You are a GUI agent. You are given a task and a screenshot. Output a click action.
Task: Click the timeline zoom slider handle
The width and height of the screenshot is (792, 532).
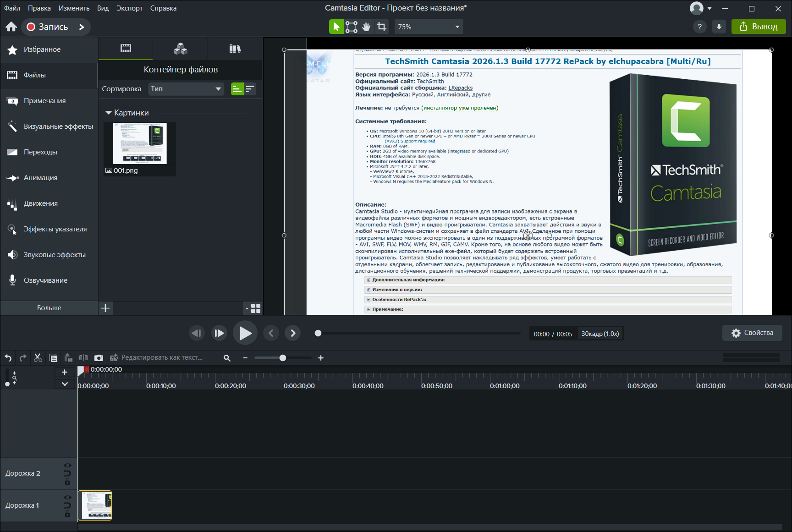283,358
